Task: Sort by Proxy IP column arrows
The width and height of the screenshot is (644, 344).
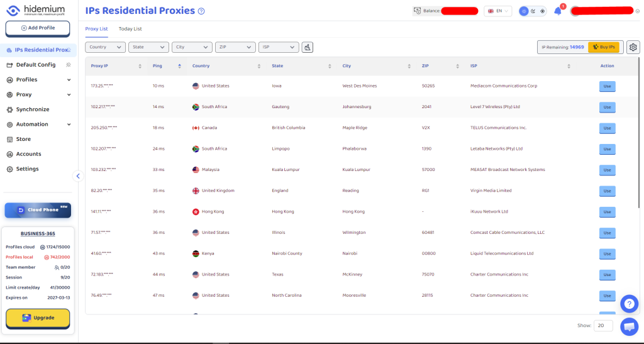Action: tap(140, 66)
